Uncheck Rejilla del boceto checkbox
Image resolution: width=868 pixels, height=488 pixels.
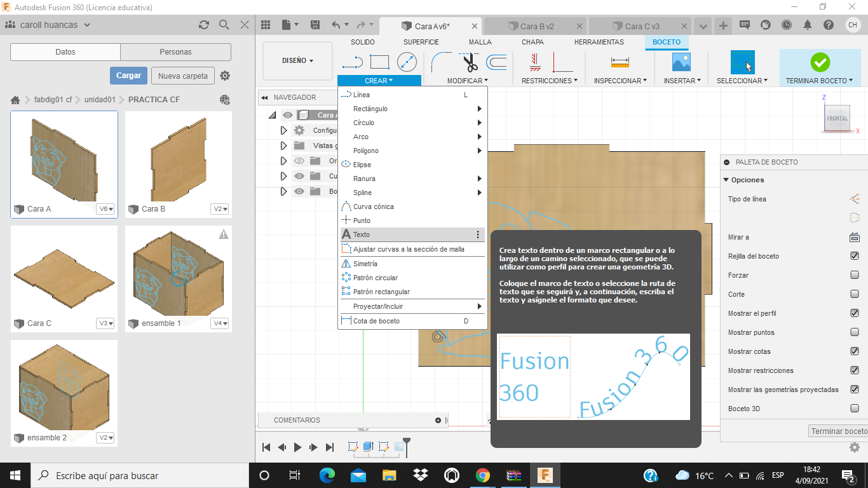pyautogui.click(x=854, y=256)
